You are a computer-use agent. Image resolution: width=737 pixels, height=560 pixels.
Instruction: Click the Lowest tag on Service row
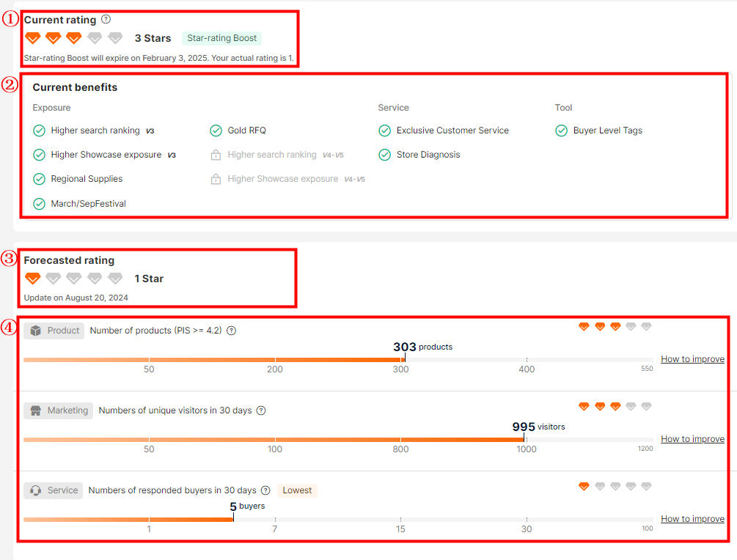297,490
